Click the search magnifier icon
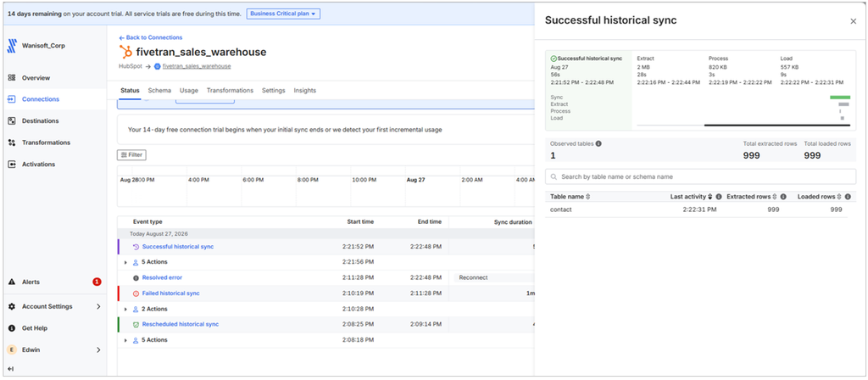868x380 pixels. [x=554, y=176]
